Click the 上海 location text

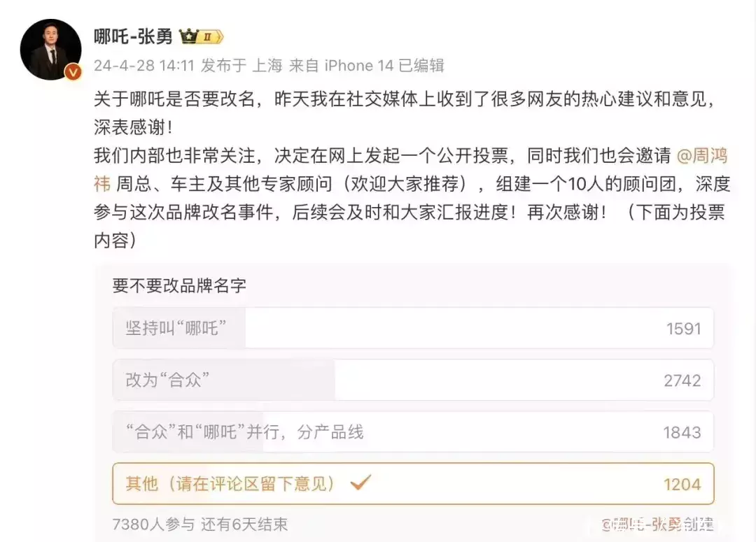[x=267, y=66]
